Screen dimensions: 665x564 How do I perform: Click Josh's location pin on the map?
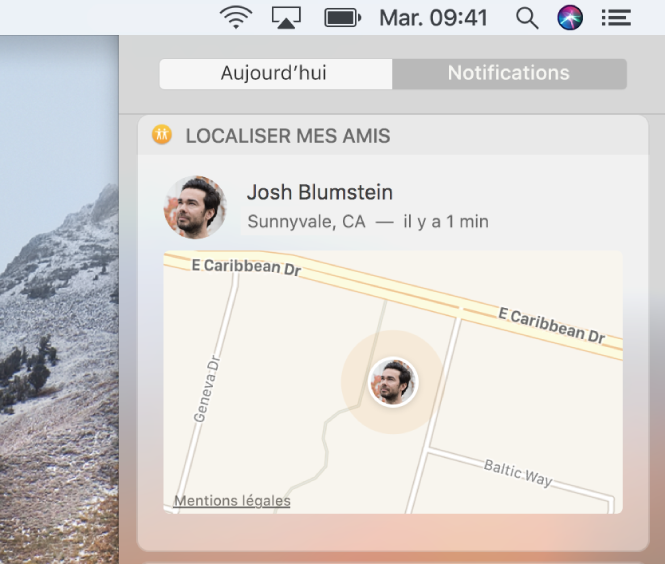tap(393, 382)
